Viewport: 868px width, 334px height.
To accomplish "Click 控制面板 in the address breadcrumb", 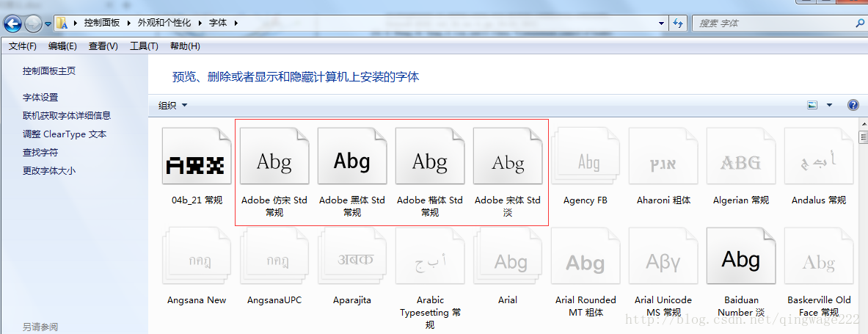I will pos(101,23).
